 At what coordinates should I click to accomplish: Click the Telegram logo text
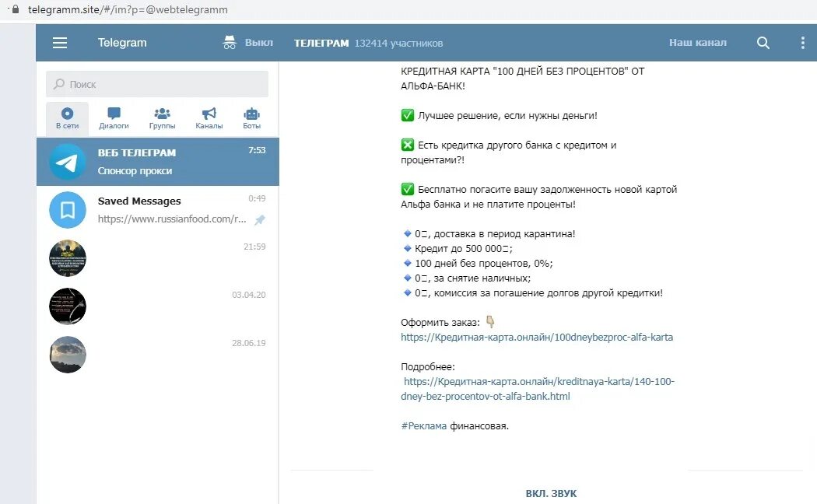122,43
